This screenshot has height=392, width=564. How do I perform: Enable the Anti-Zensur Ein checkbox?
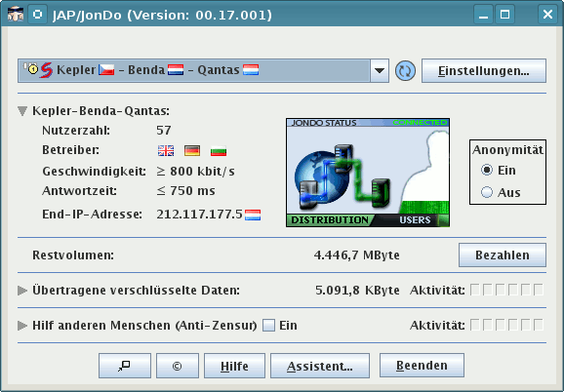[x=268, y=326]
